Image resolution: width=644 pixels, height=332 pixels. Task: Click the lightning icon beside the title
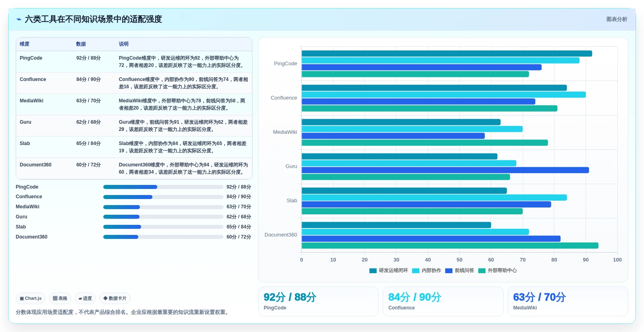[x=19, y=19]
